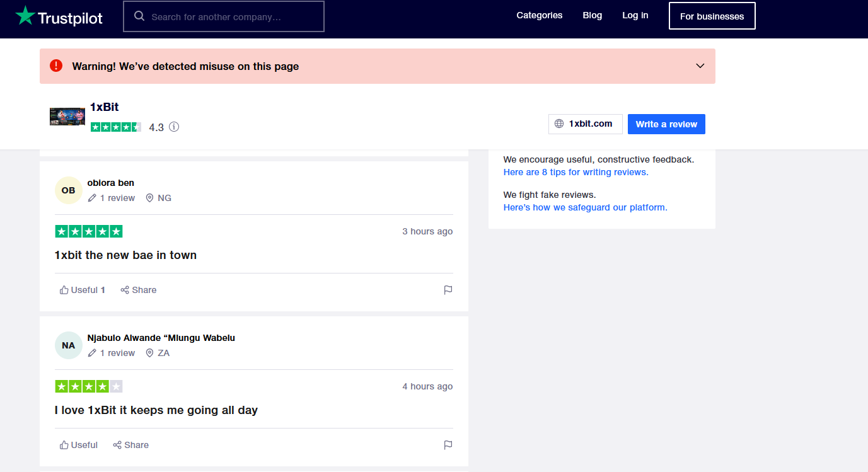Click Njabulo's pencil review-count icon

[x=92, y=353]
